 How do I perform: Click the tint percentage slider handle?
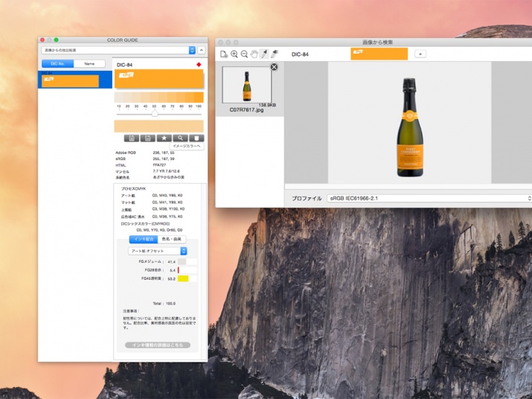[155, 114]
